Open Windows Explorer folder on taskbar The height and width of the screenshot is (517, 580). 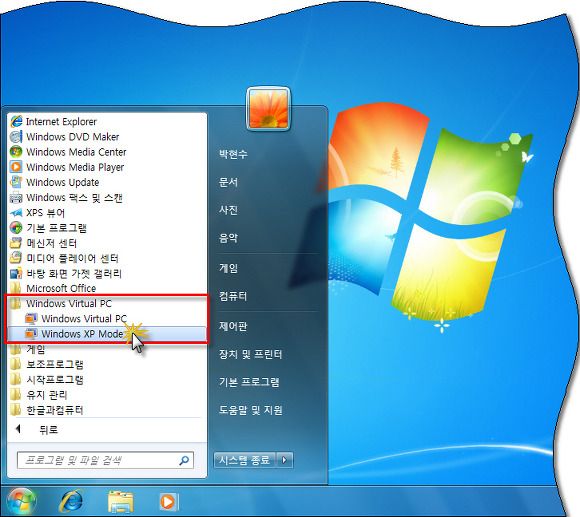click(121, 501)
